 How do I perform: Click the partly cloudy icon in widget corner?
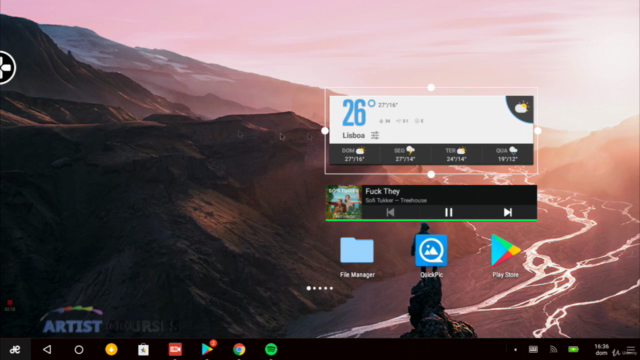click(x=521, y=108)
